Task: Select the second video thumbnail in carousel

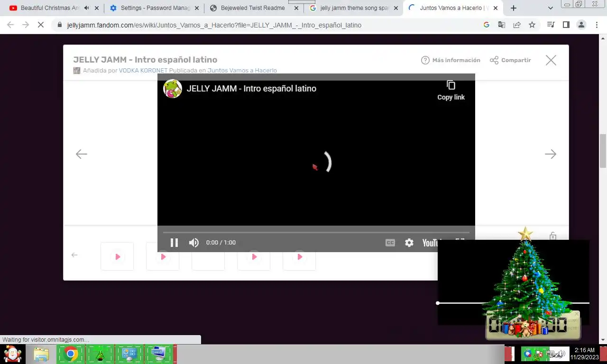Action: click(x=163, y=256)
